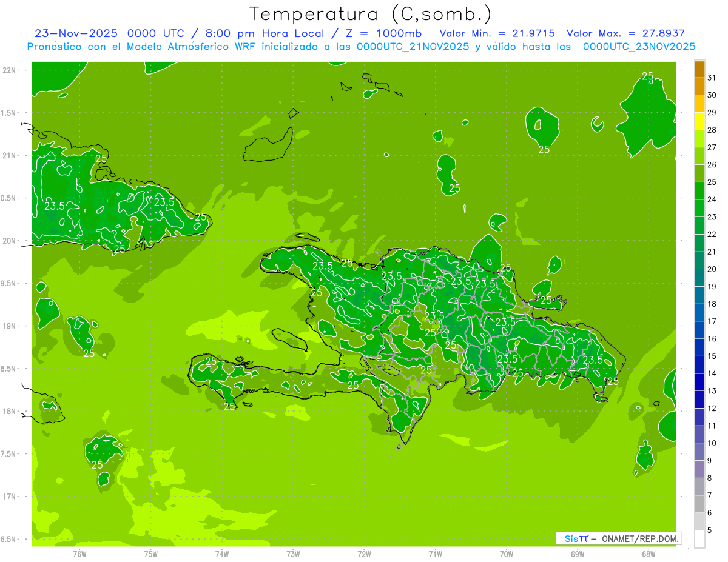Click the '25' value on the color scale

click(x=712, y=182)
